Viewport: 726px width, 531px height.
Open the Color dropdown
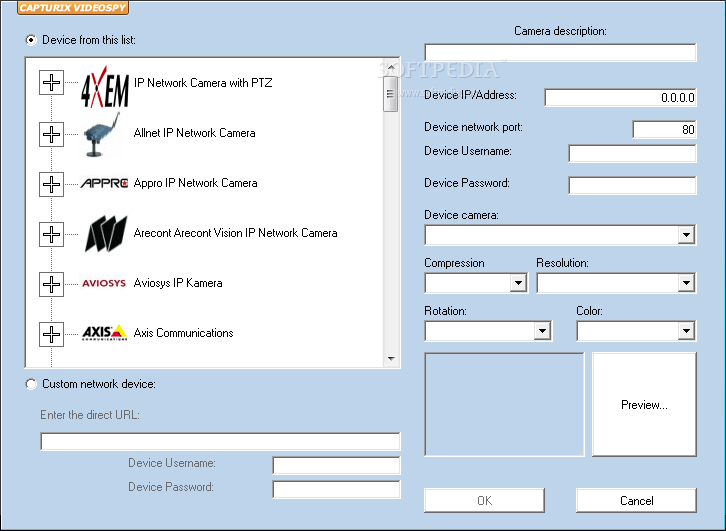coord(686,331)
